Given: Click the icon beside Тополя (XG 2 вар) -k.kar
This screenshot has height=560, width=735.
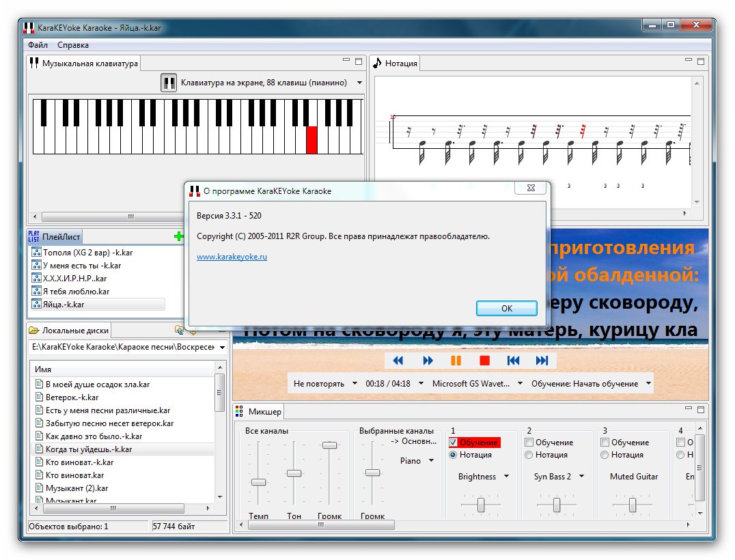Looking at the screenshot, I should click(36, 252).
